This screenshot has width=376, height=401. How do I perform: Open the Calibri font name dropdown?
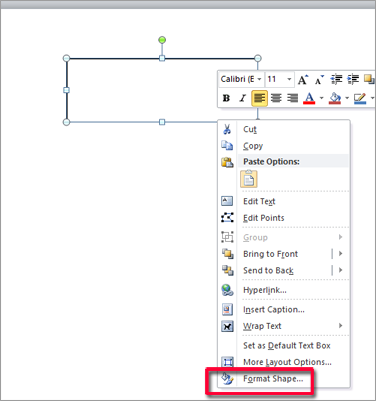[x=259, y=79]
